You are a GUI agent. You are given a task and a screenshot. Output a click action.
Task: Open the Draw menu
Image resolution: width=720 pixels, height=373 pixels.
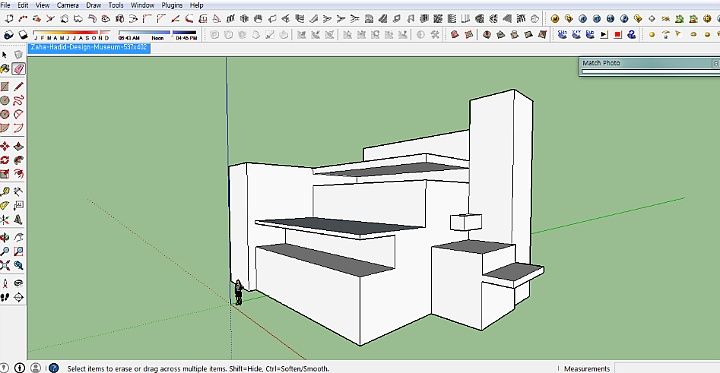93,5
